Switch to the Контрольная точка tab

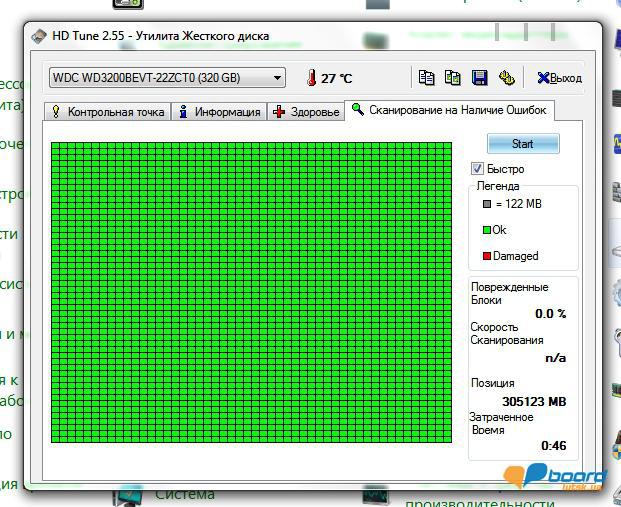coord(107,112)
